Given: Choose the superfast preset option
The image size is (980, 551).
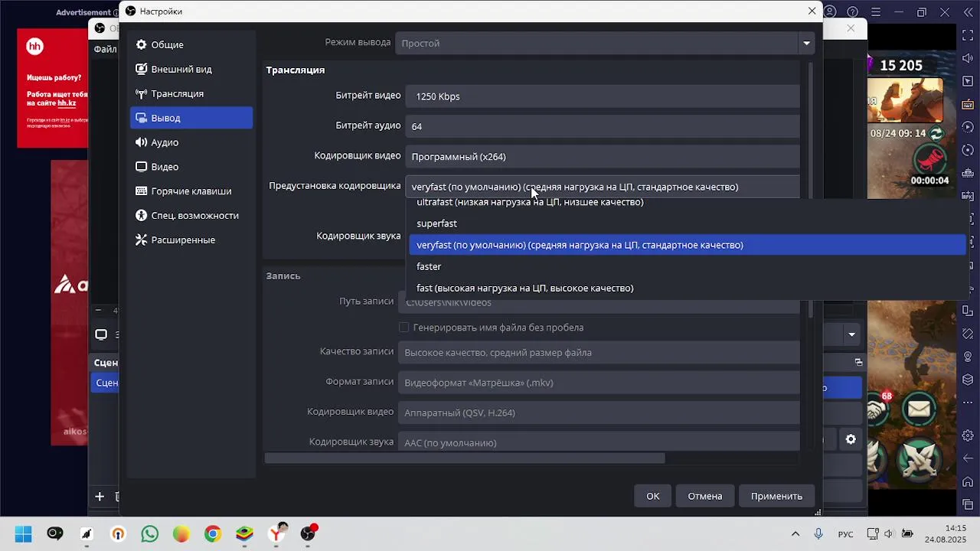Looking at the screenshot, I should (688, 223).
